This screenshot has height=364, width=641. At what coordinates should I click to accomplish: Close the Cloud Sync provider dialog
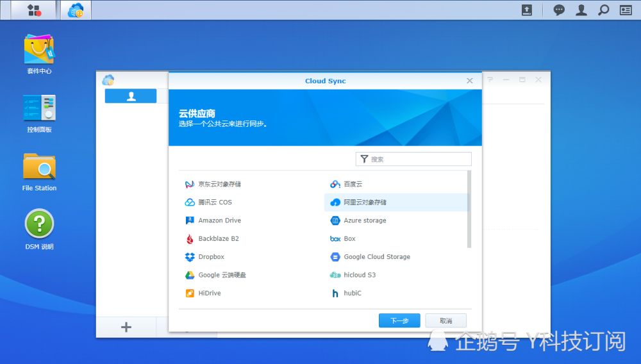point(470,81)
